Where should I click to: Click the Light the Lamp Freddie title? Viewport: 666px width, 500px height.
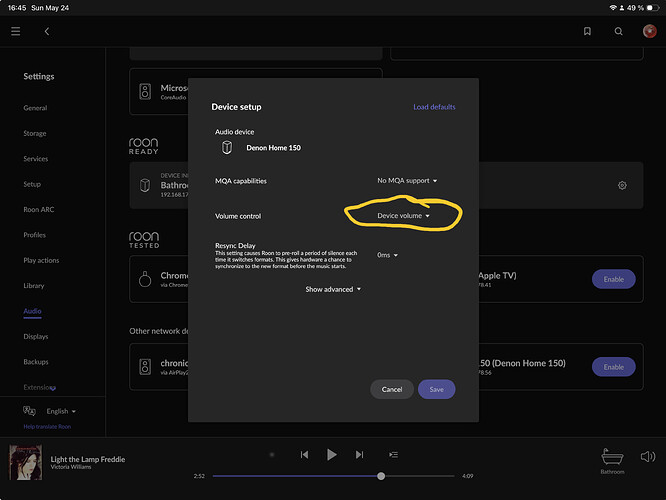[88, 459]
